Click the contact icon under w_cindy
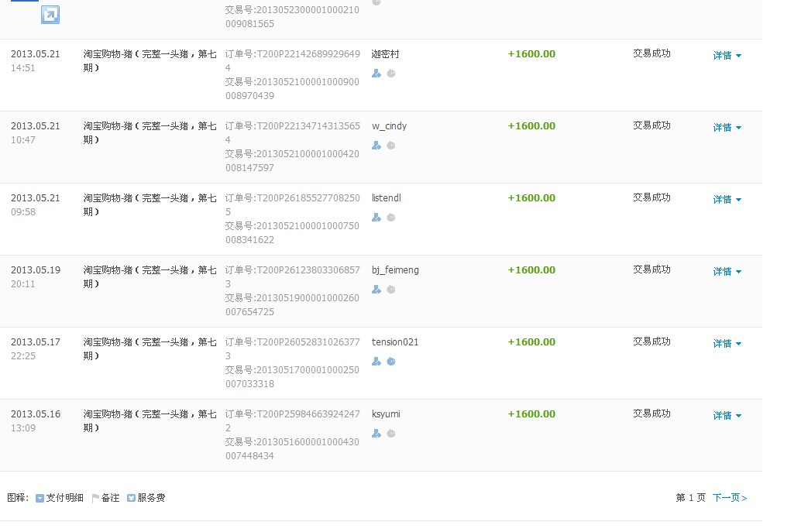The width and height of the screenshot is (801, 532). click(376, 146)
